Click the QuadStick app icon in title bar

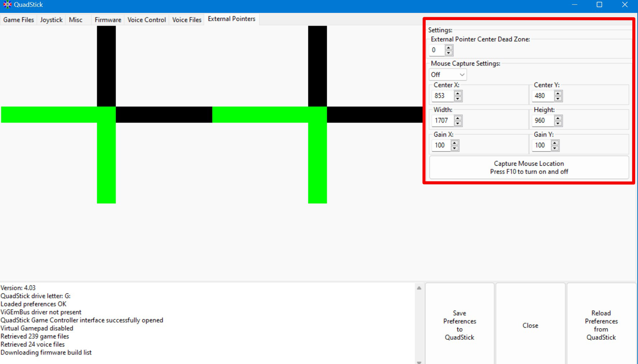pos(7,5)
